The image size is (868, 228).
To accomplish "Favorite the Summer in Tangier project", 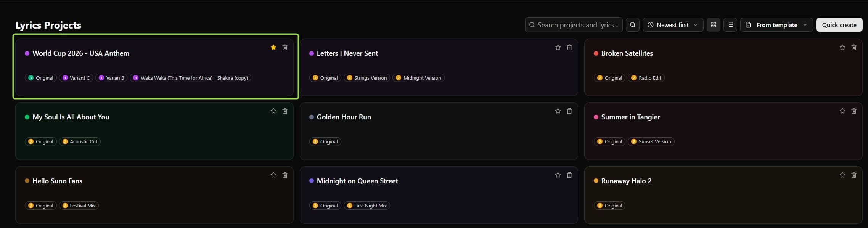I will point(842,111).
